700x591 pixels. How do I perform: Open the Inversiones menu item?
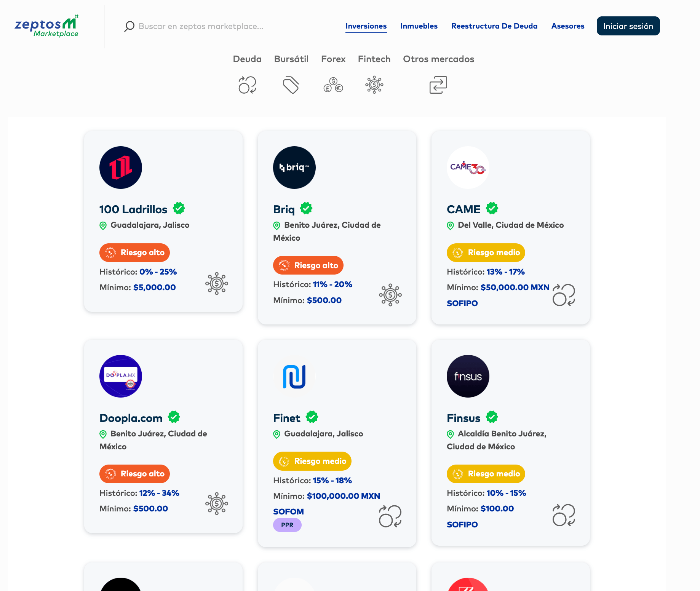[366, 26]
